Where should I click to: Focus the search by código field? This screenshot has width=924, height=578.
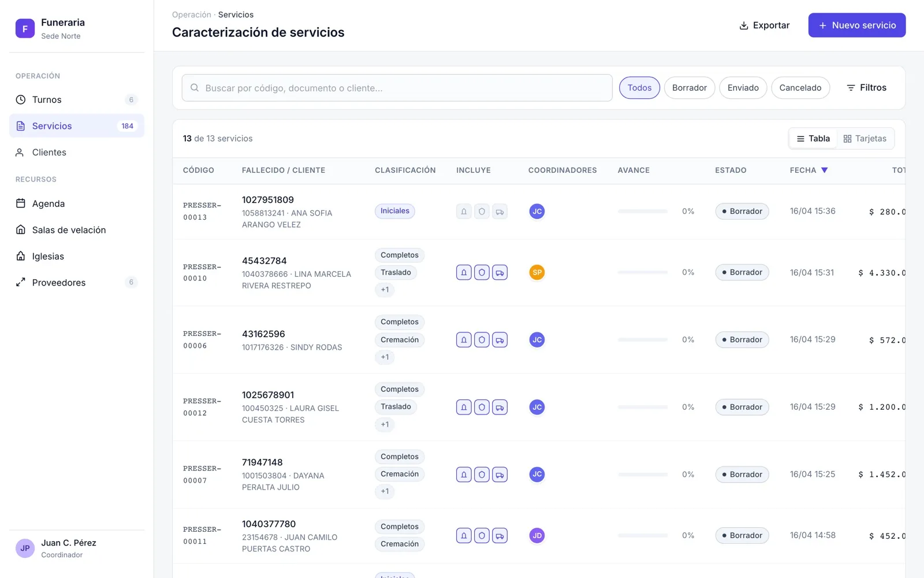tap(397, 88)
